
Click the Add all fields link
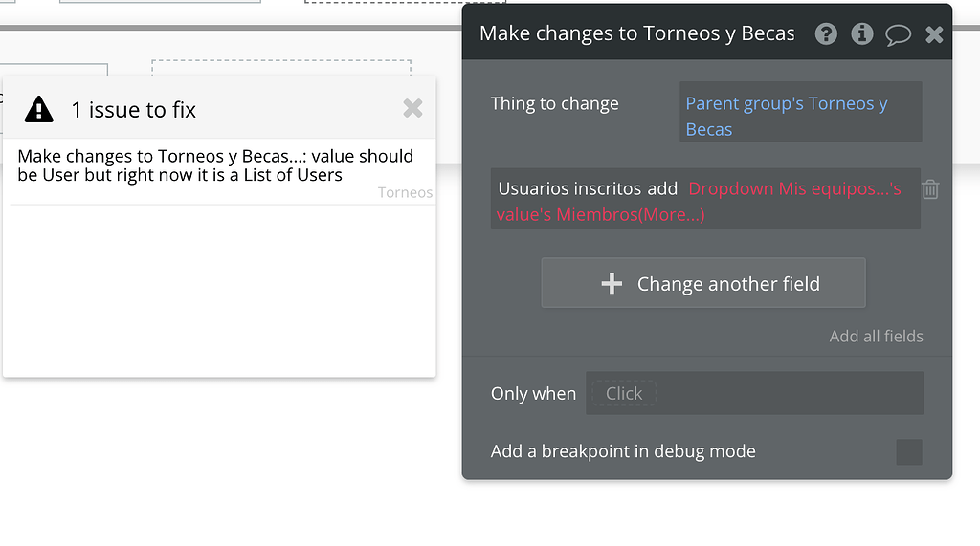click(876, 336)
